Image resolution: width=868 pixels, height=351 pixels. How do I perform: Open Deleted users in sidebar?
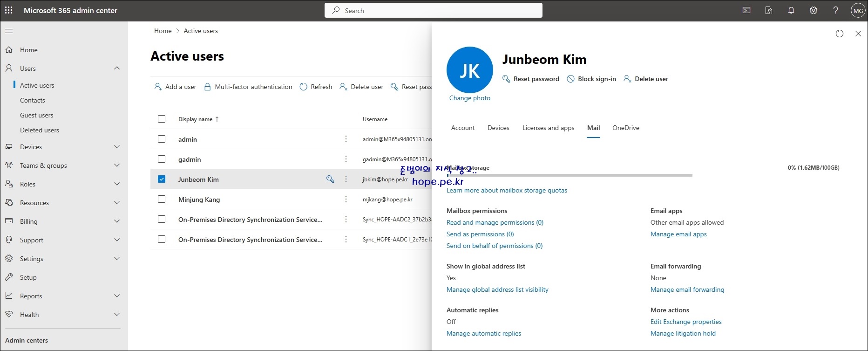[40, 130]
